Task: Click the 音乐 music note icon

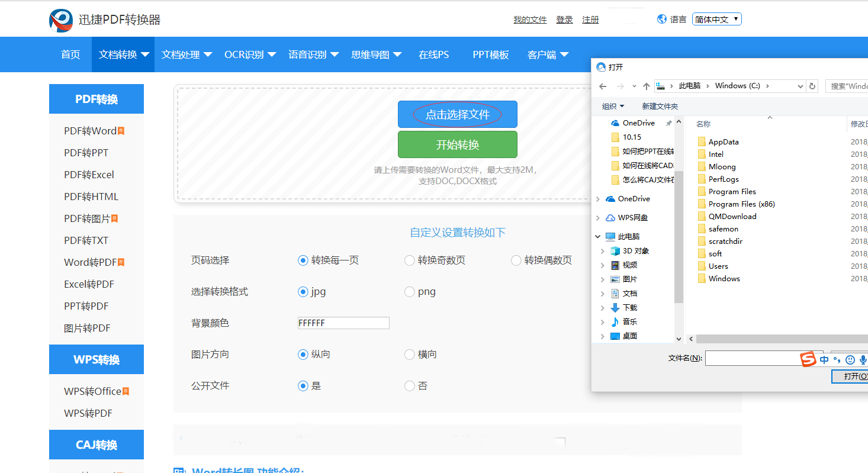Action: 615,321
